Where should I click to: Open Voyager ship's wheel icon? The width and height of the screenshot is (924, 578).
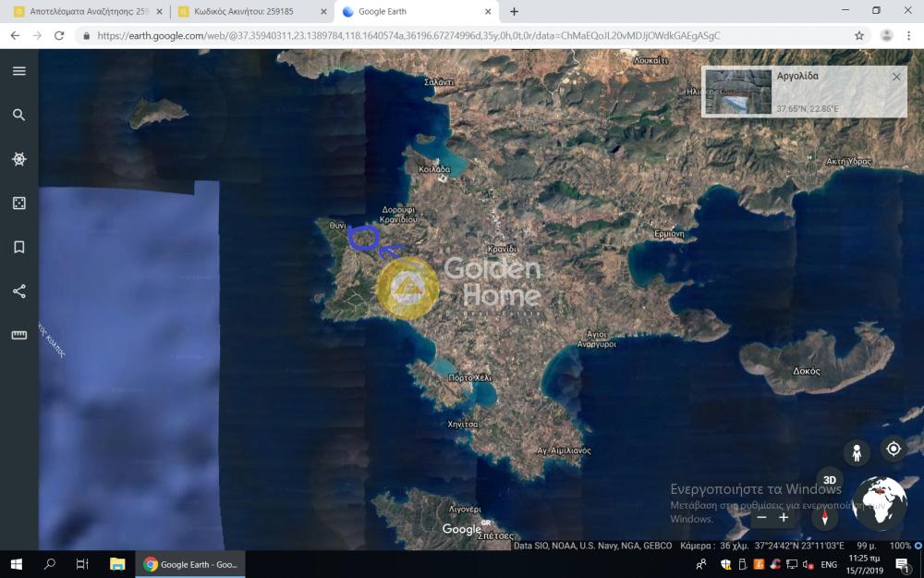point(18,159)
